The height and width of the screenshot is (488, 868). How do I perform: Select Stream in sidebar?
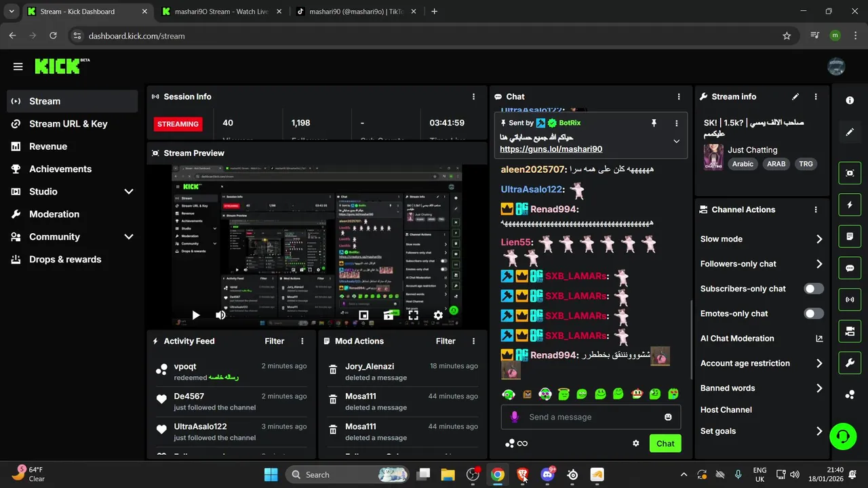tap(73, 101)
